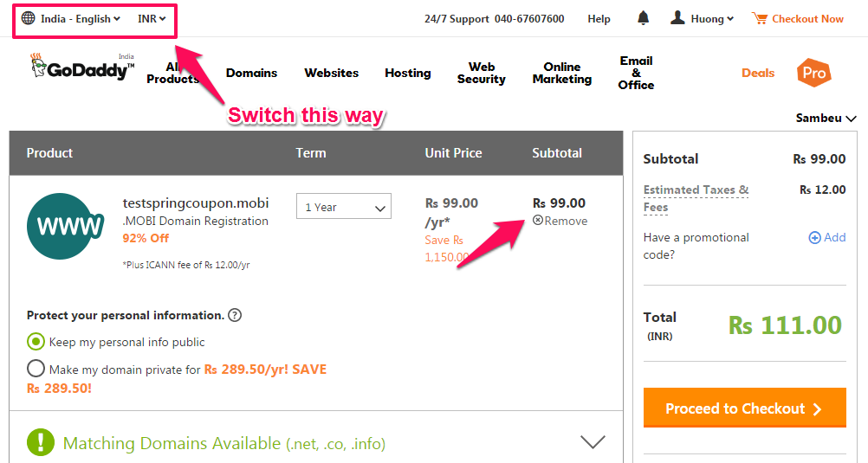This screenshot has height=463, width=868.
Task: Open the INR currency dropdown
Action: click(x=152, y=19)
